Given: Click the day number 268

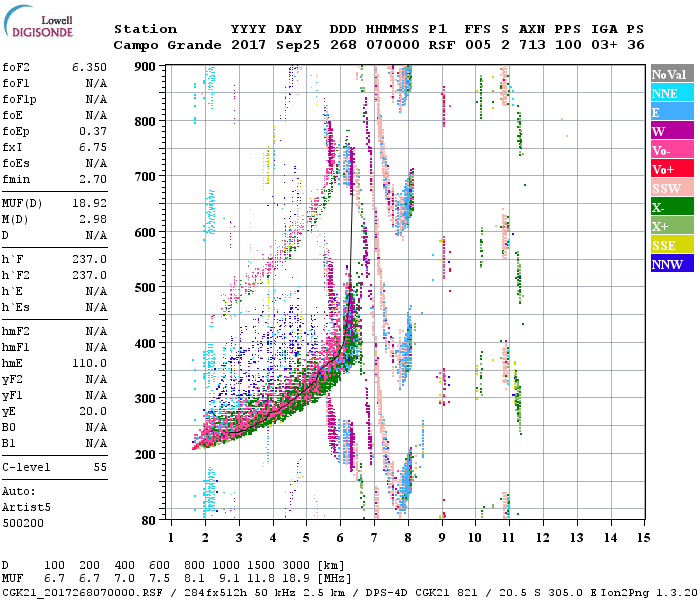Looking at the screenshot, I should point(343,45).
